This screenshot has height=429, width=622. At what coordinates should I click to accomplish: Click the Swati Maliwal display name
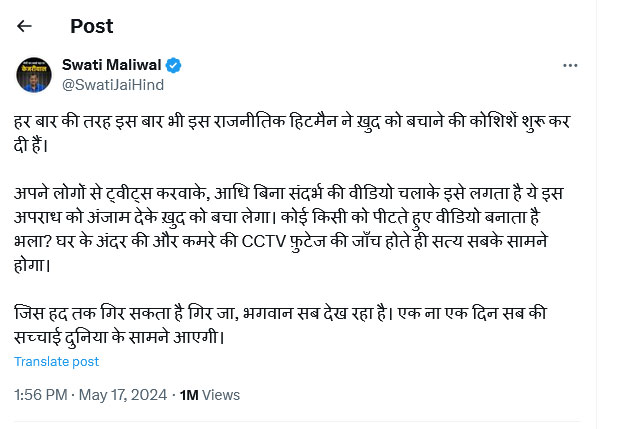[x=111, y=66]
